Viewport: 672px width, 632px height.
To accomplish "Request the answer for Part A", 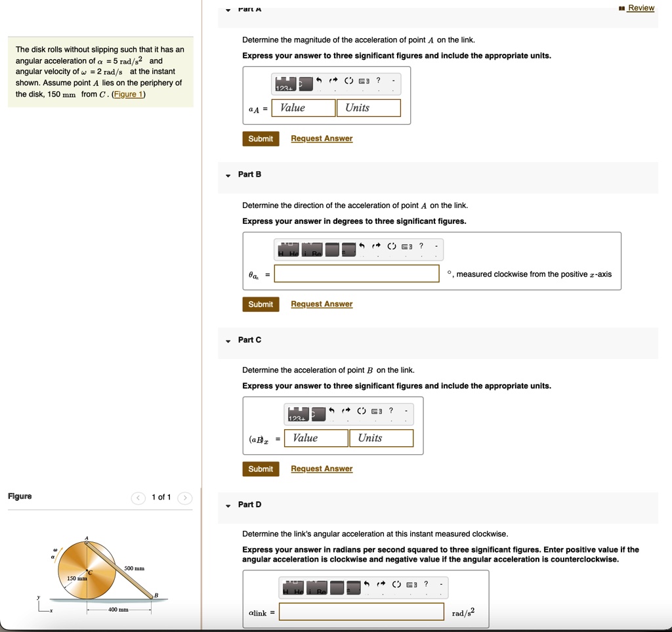I will pos(322,138).
